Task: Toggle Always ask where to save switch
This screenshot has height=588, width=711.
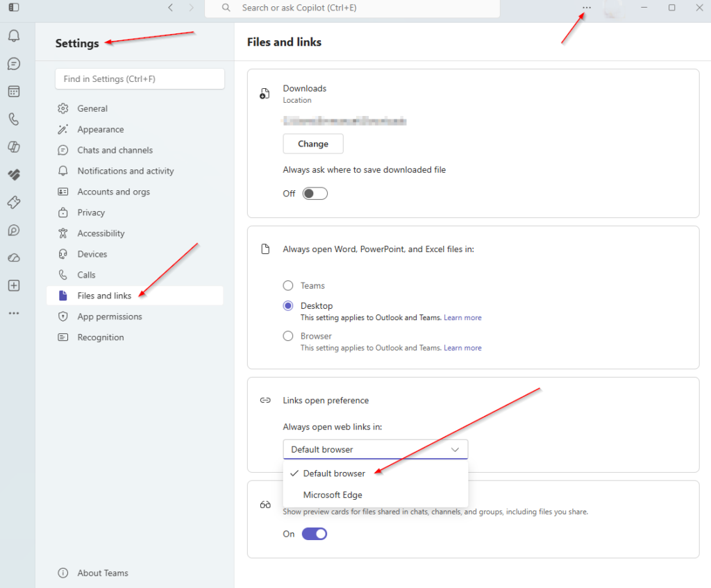Action: click(x=315, y=194)
